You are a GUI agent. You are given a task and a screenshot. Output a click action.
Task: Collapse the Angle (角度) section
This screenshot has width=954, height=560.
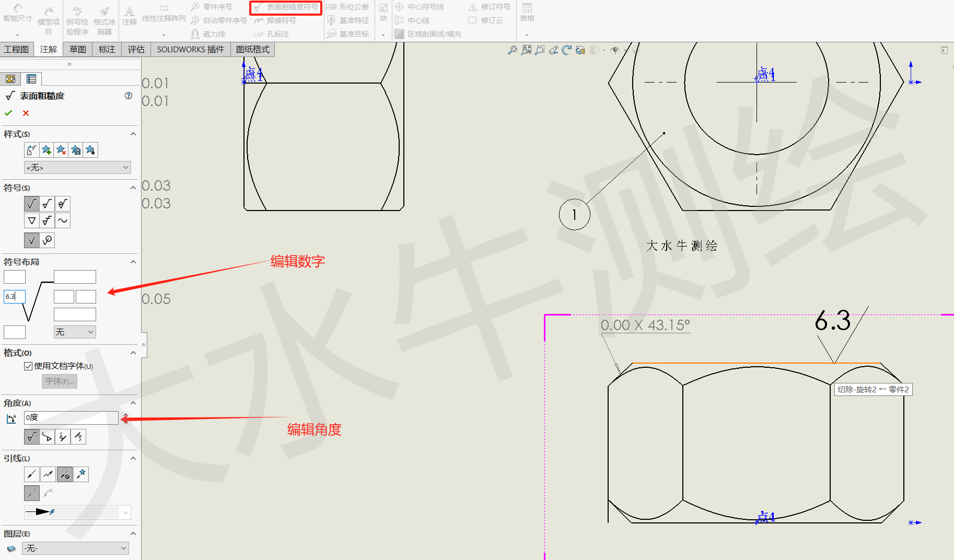(x=133, y=403)
